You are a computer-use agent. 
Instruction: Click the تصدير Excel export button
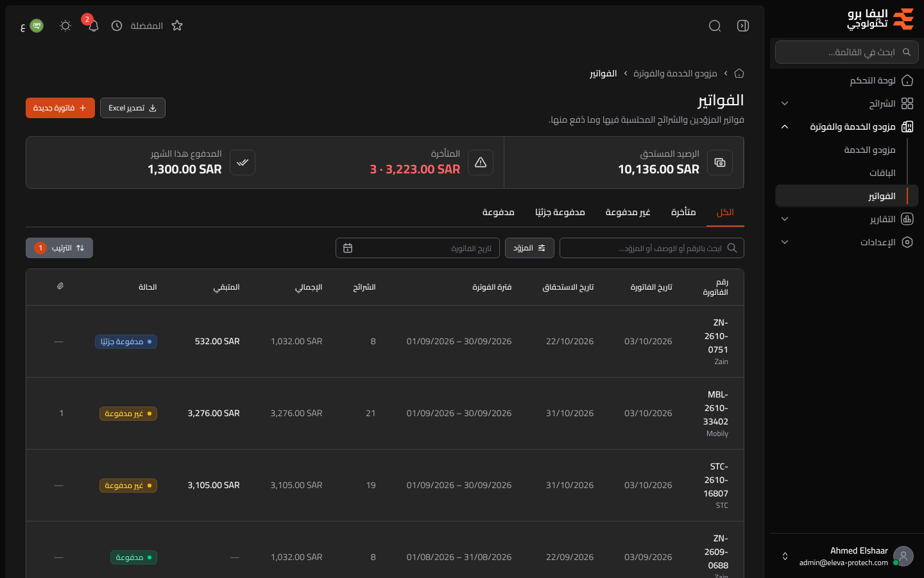[133, 108]
